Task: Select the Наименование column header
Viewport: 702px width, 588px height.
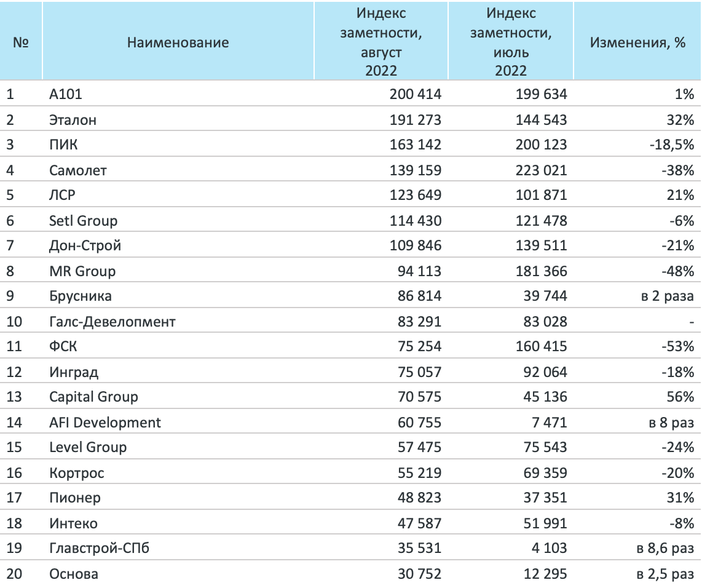Action: [x=178, y=42]
